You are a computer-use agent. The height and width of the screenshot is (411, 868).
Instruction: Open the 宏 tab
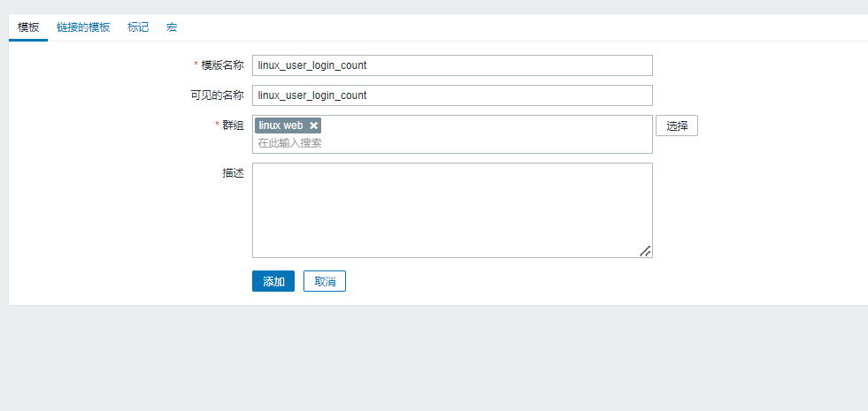[x=172, y=27]
